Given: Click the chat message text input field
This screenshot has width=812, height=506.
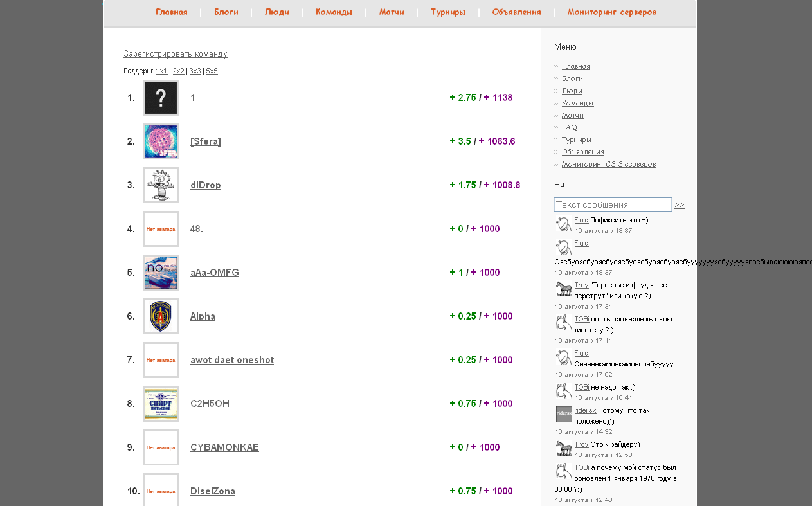Looking at the screenshot, I should (x=612, y=204).
